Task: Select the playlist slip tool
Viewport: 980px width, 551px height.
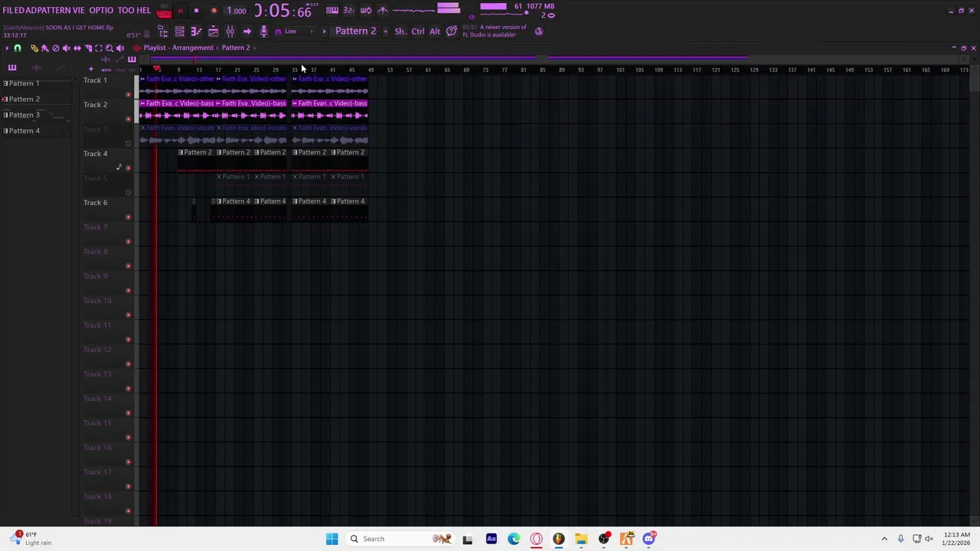Action: click(77, 48)
